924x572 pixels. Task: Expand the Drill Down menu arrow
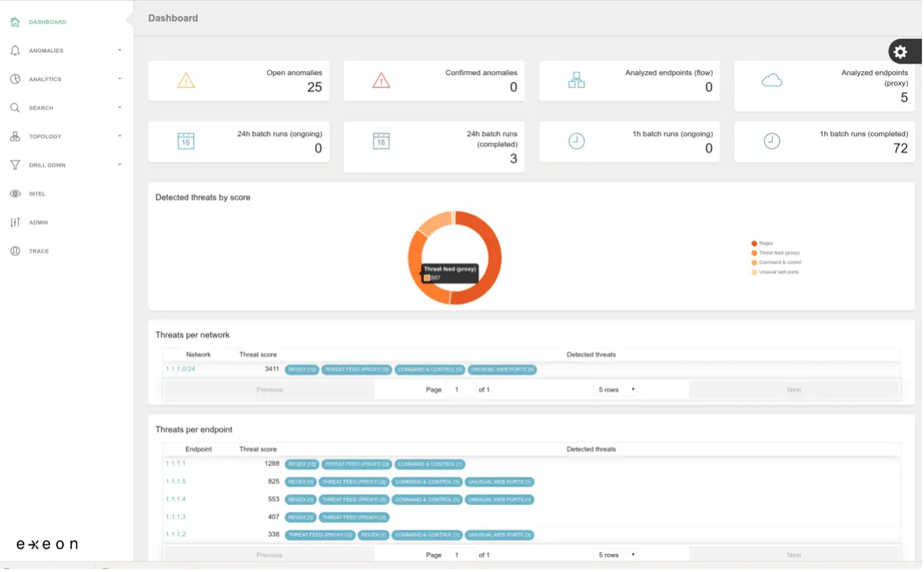120,164
